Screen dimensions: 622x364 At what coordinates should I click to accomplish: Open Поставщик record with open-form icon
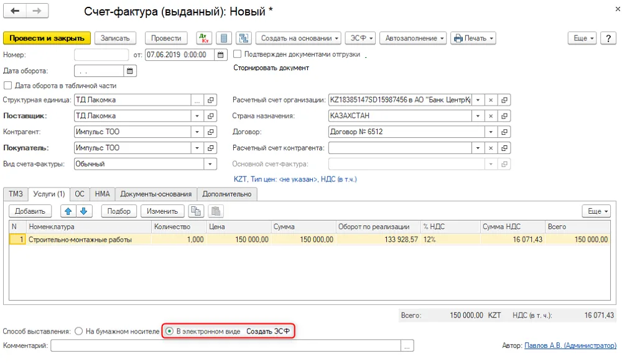tap(211, 116)
